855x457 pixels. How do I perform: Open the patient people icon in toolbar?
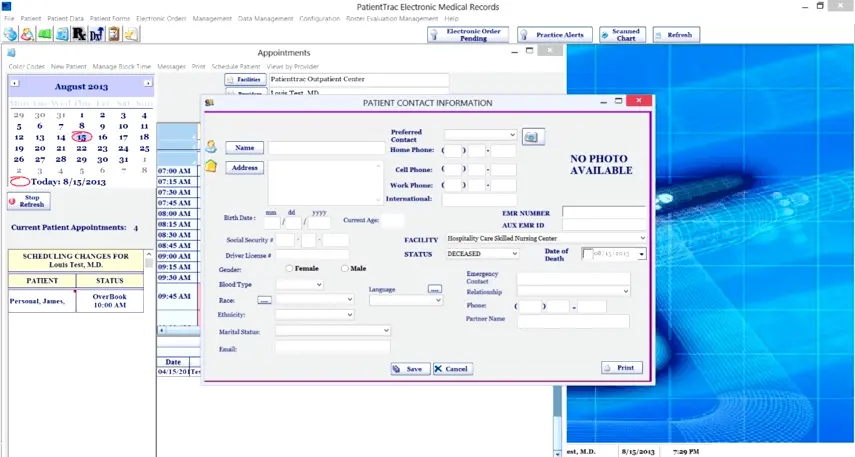coord(27,34)
